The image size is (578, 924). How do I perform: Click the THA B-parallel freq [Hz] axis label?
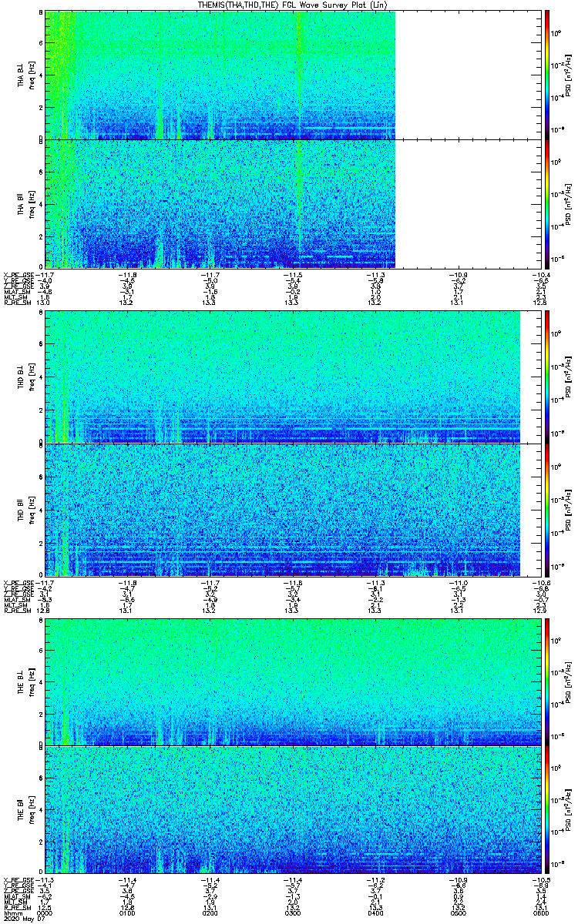point(32,203)
